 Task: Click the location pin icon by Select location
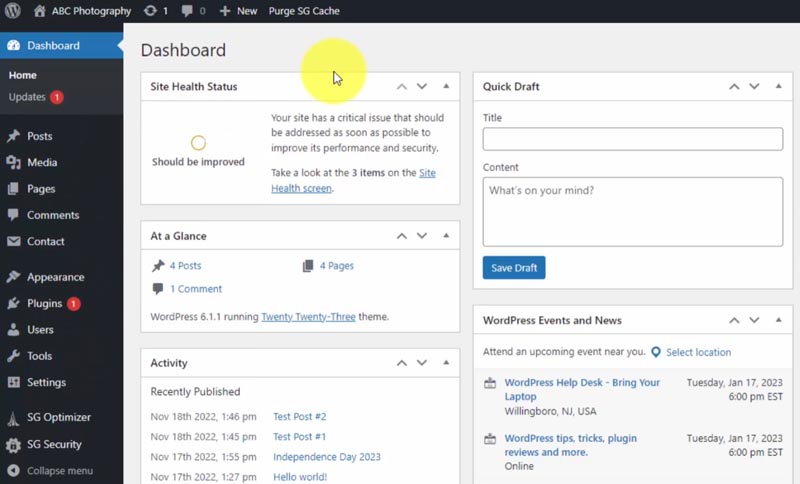click(x=656, y=352)
